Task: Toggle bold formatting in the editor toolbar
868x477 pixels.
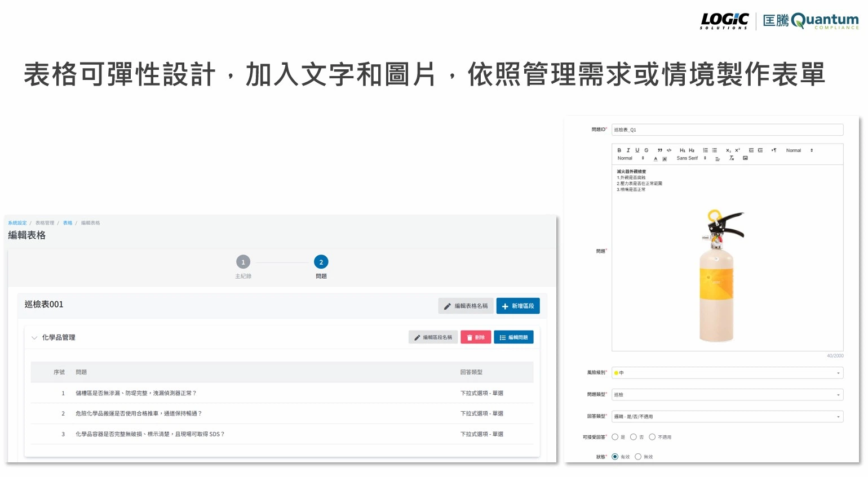Action: [619, 150]
